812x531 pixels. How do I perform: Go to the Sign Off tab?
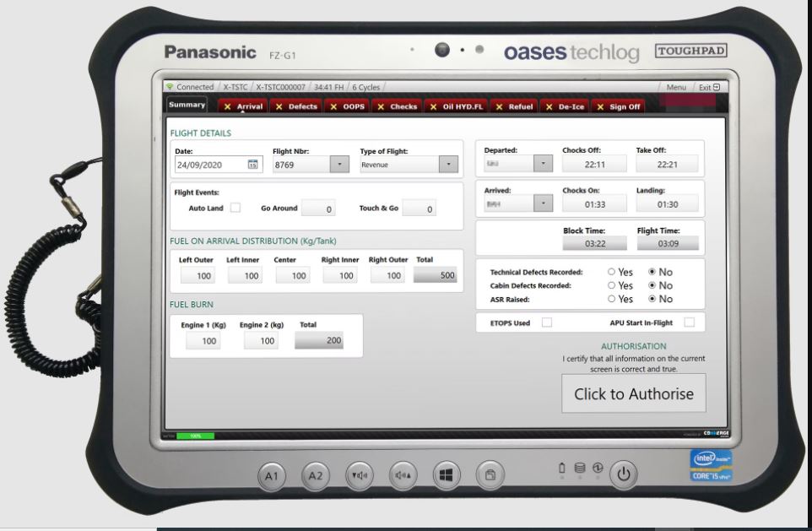point(618,106)
